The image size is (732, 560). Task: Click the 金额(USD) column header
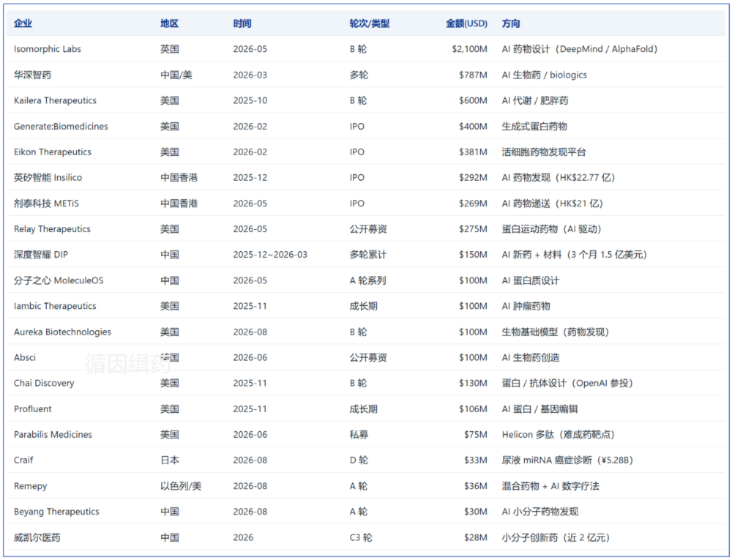point(466,23)
